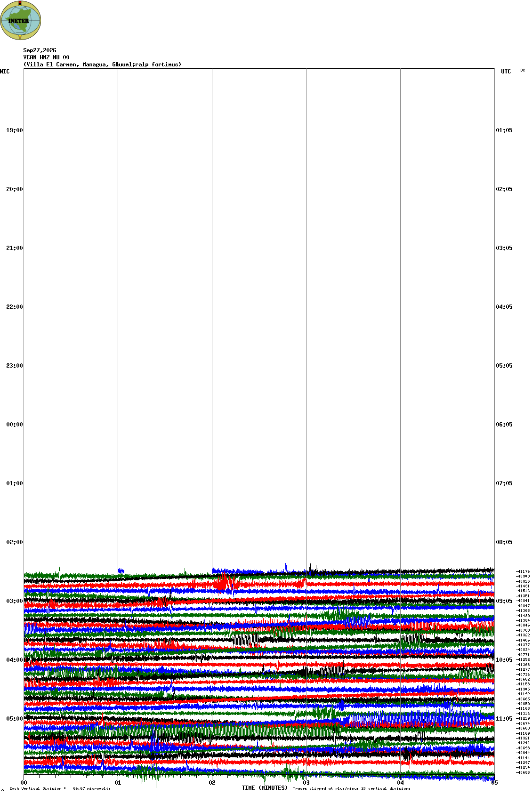Screen dimensions: 532x795
Task: Click the TIME (MINUTES) axis label
Action: pos(265,788)
